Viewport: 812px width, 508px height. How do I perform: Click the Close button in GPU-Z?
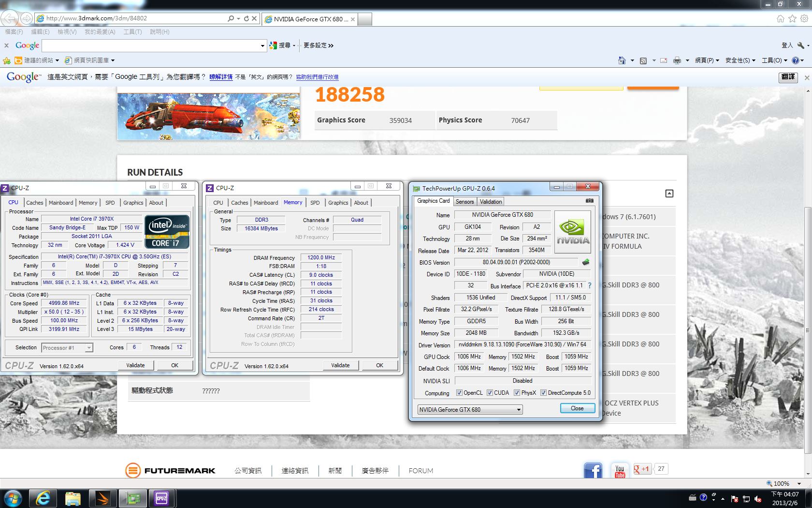[577, 408]
